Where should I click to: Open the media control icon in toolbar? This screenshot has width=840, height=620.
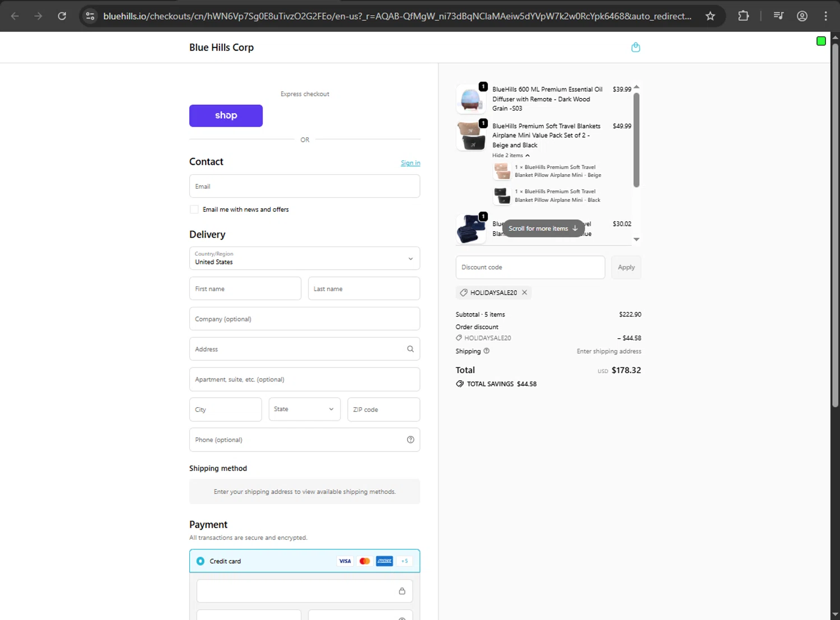[x=778, y=16]
